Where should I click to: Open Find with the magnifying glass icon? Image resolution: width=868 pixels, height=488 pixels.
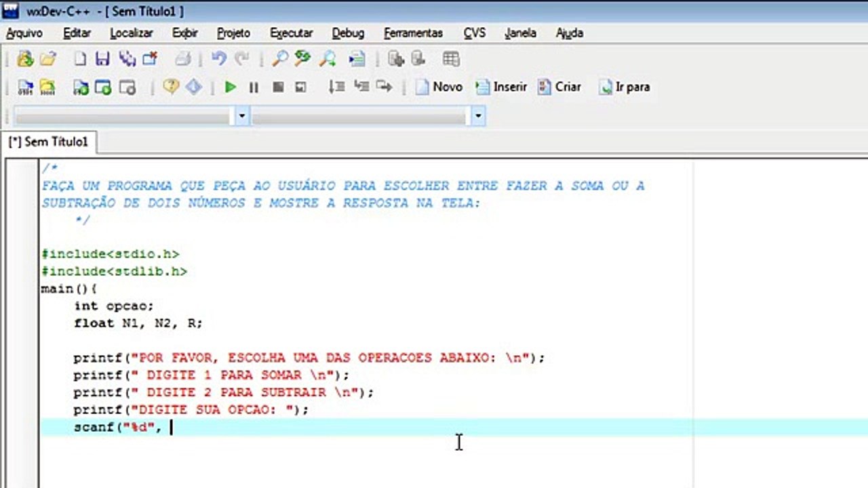279,59
